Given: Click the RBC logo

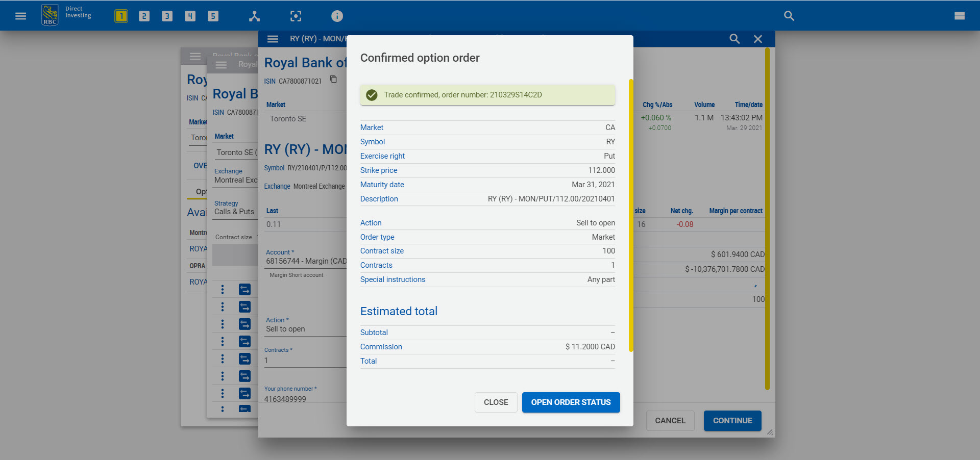Looking at the screenshot, I should click(x=50, y=14).
